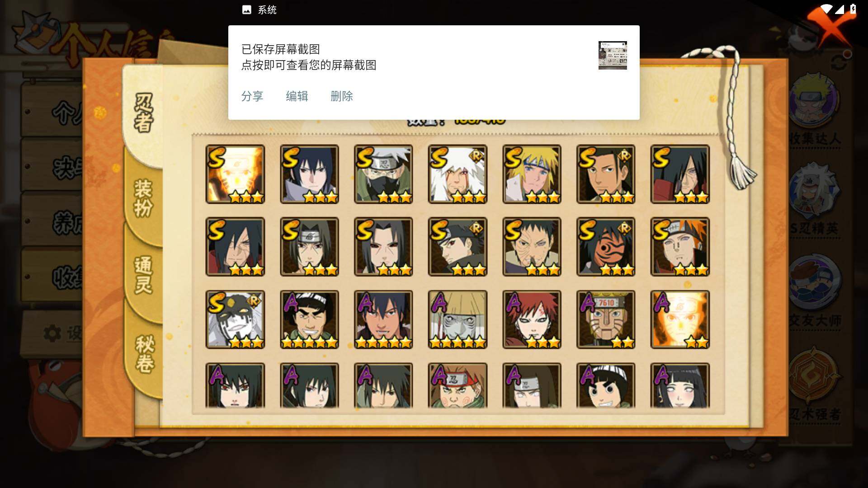Select the white-masked Kakuzu S-rank card

[x=235, y=319]
